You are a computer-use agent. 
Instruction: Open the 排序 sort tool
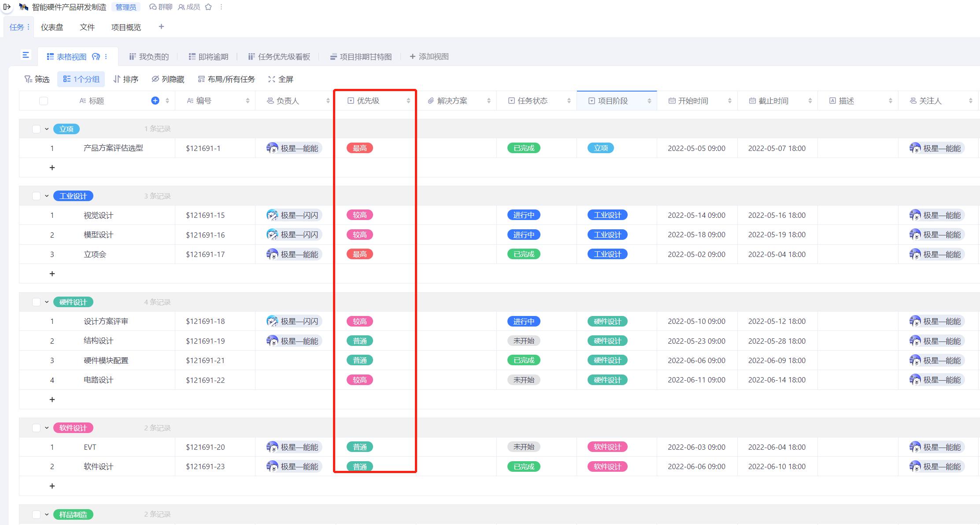[126, 79]
